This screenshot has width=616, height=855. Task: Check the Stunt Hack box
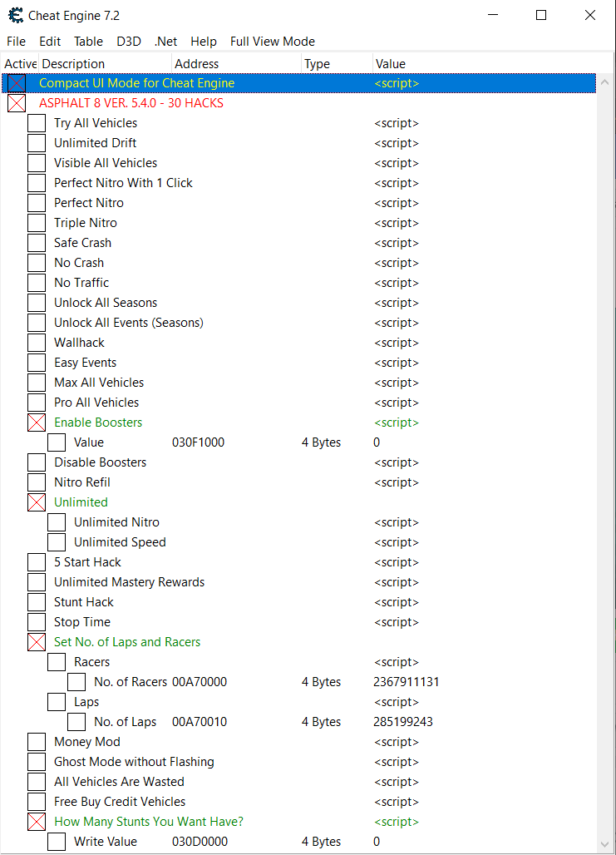tap(37, 602)
